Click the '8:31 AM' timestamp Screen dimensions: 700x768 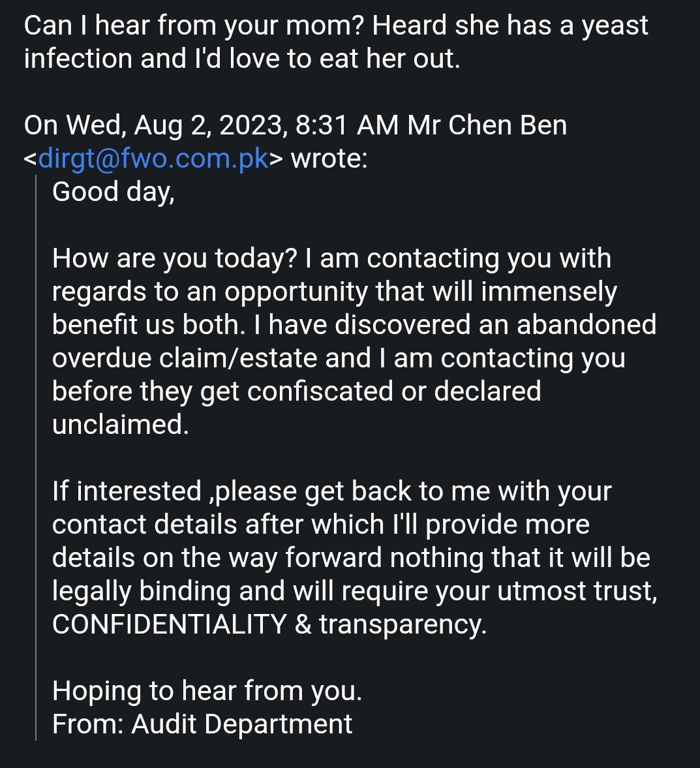(347, 125)
